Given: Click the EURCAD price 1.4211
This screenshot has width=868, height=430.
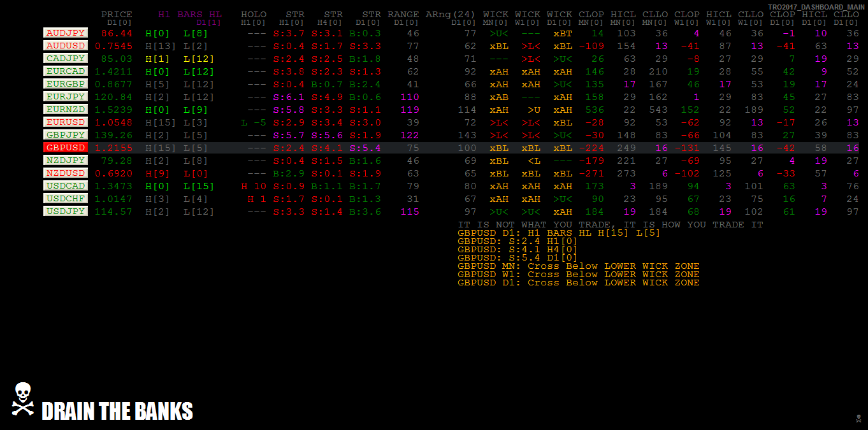Looking at the screenshot, I should pos(113,71).
